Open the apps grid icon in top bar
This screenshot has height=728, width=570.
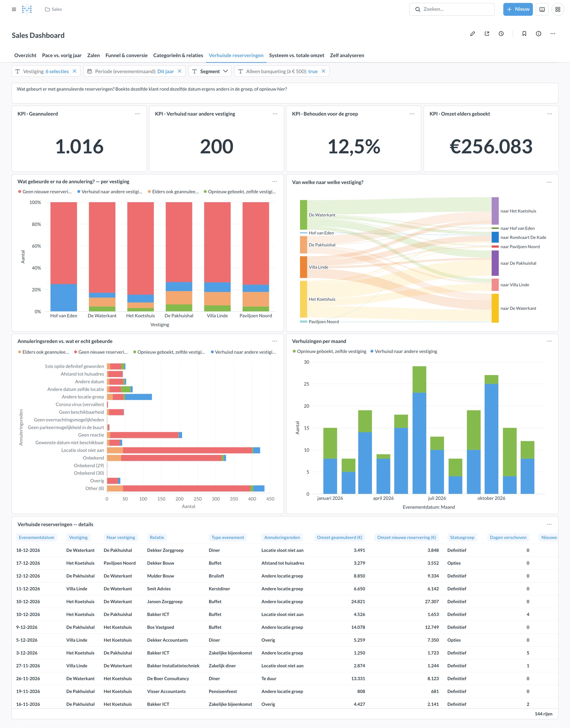(558, 9)
